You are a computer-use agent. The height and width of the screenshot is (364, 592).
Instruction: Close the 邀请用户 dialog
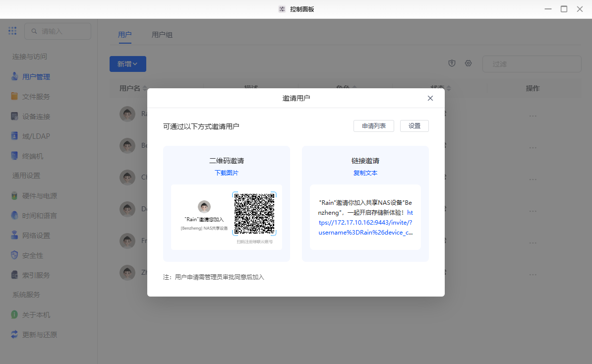(430, 98)
